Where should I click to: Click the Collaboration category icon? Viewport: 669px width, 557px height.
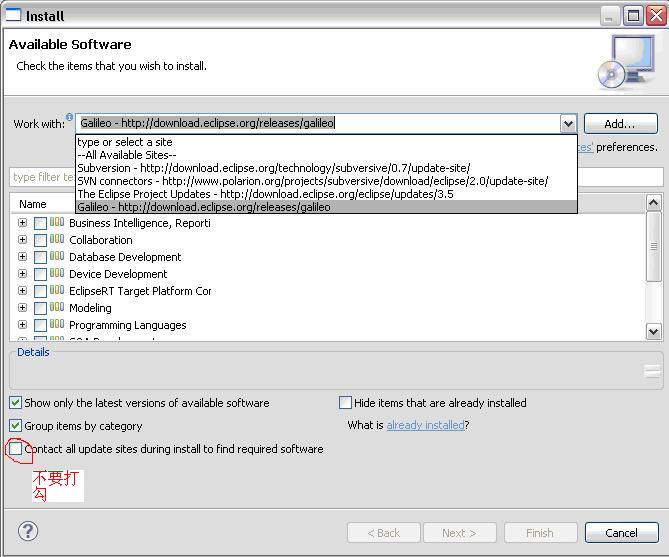tap(57, 239)
